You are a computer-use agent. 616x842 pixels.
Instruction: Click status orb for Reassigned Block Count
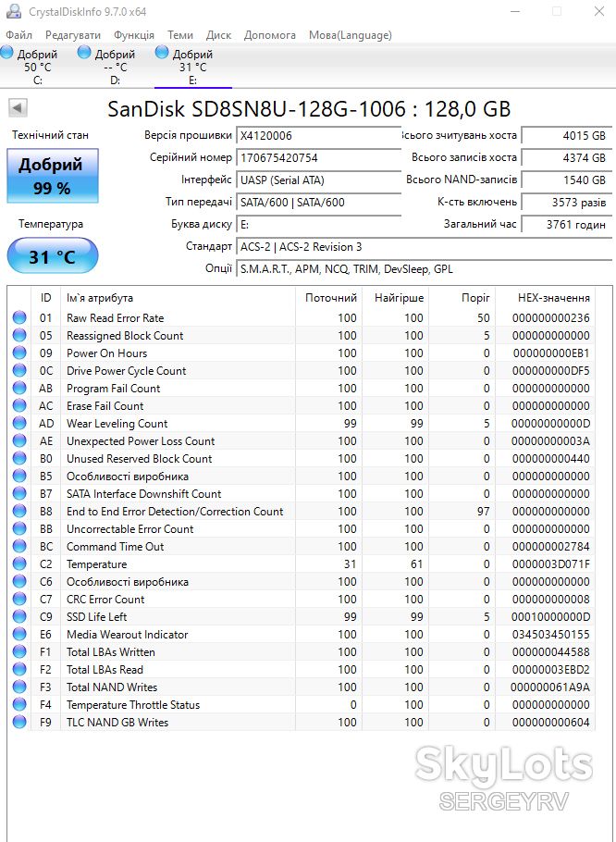pos(19,335)
